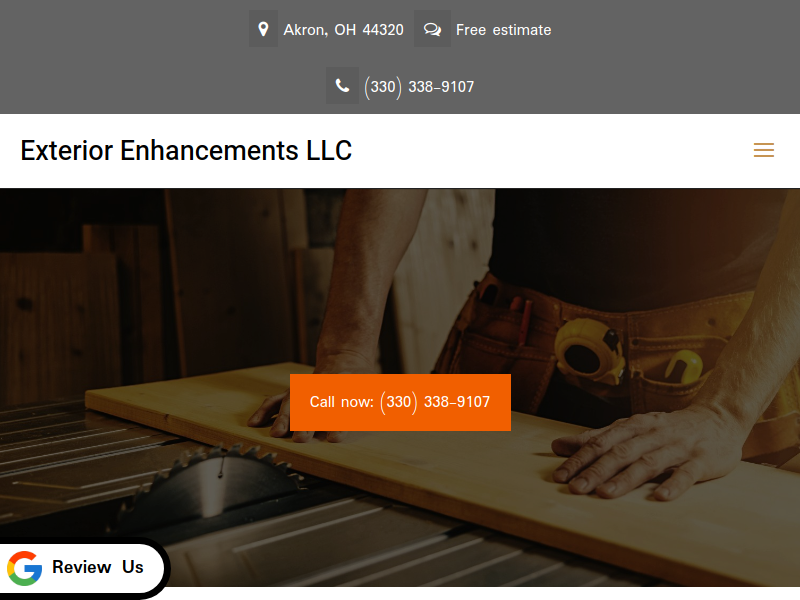This screenshot has width=800, height=600.
Task: Dial the top bar (330) 338-9107 number
Action: pos(419,87)
